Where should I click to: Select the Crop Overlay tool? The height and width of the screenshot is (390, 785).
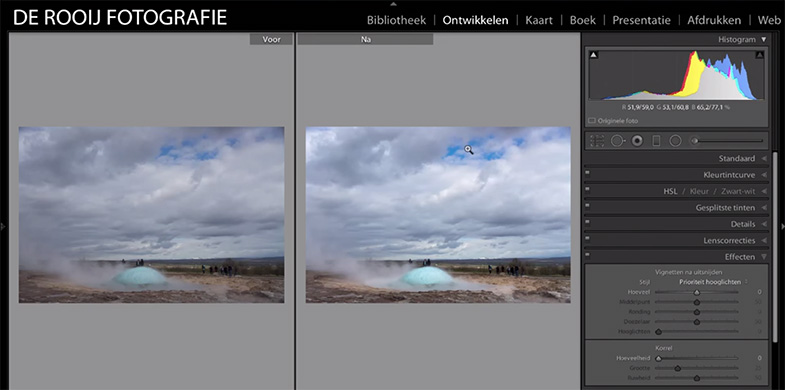click(597, 141)
